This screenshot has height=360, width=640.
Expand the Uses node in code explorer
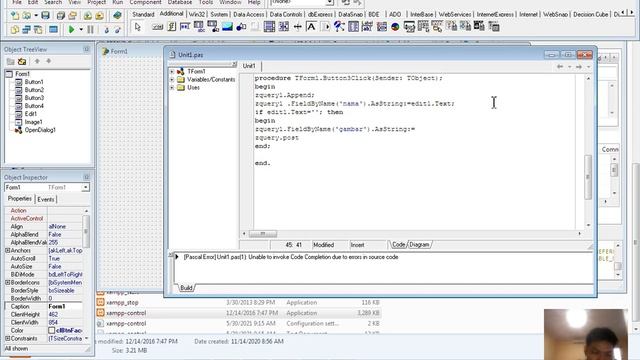172,88
